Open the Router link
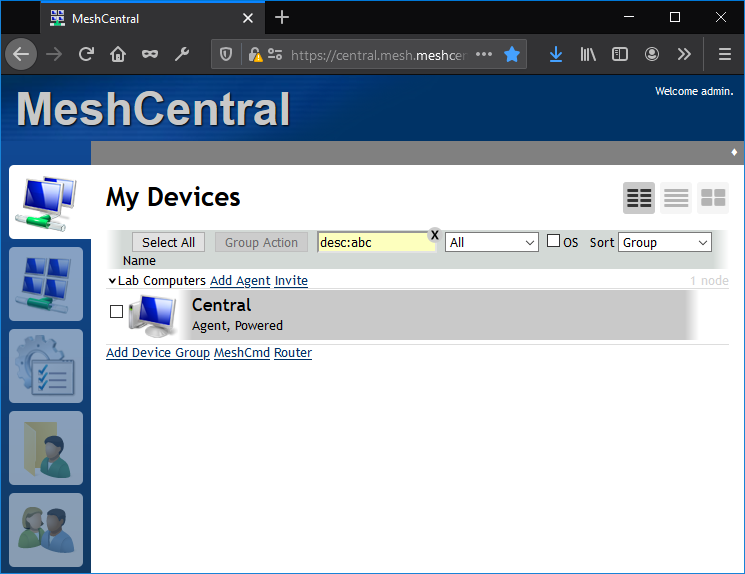This screenshot has height=574, width=745. click(x=293, y=353)
